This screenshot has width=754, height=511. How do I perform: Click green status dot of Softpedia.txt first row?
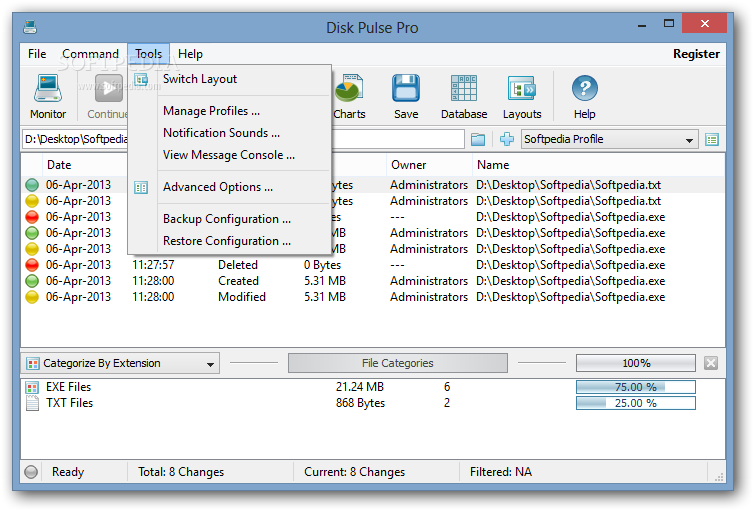[32, 185]
